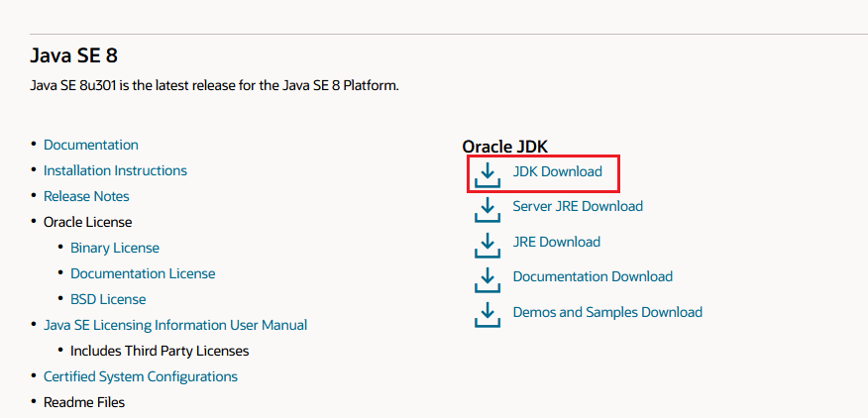
Task: Click the download icon beside Server JRE Download
Action: [487, 208]
